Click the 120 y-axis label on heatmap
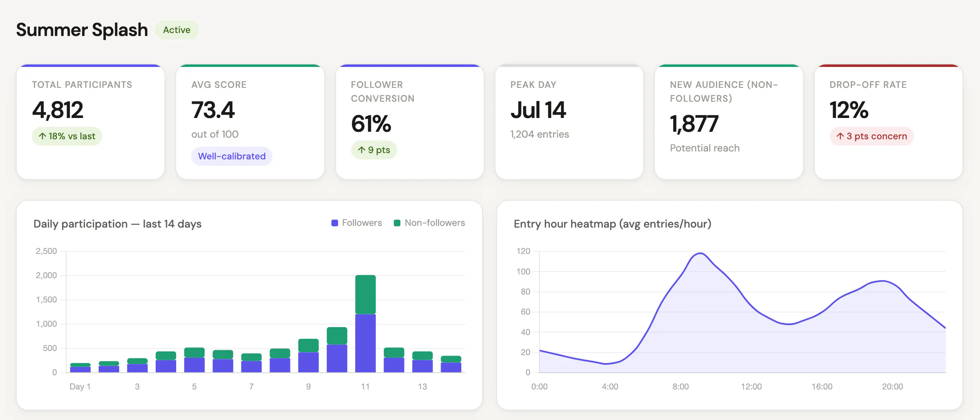The height and width of the screenshot is (420, 980). 523,251
